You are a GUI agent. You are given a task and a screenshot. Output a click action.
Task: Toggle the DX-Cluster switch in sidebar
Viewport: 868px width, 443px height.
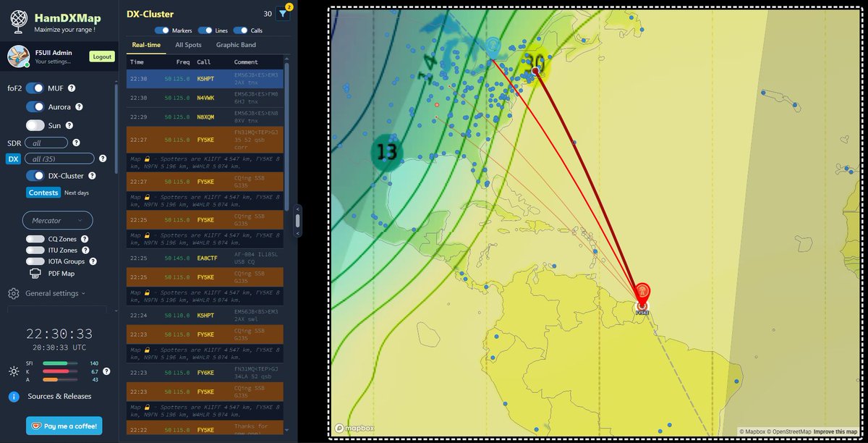(x=35, y=176)
